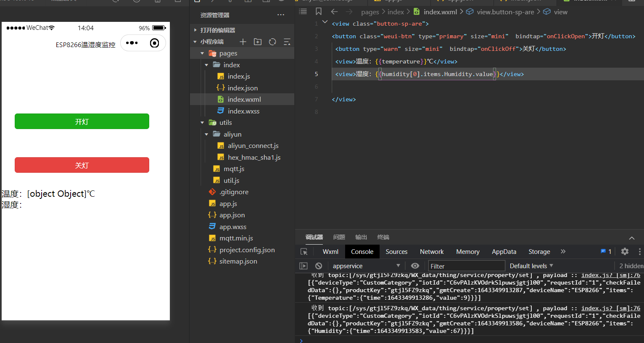Open DevTools vertical more-options menu
This screenshot has width=644, height=343.
(x=639, y=251)
